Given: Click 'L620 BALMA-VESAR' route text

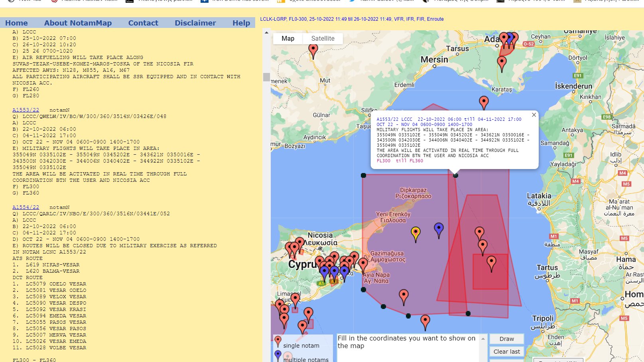Looking at the screenshot, I should [x=53, y=271].
